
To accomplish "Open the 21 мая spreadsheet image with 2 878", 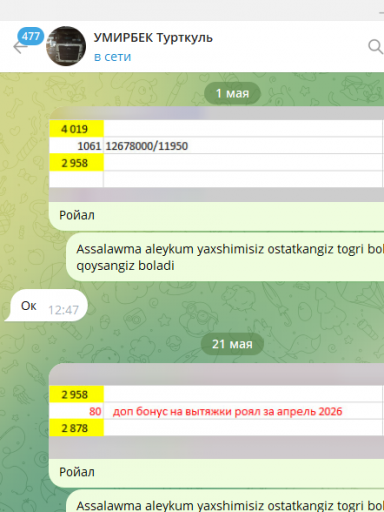I will tap(217, 411).
